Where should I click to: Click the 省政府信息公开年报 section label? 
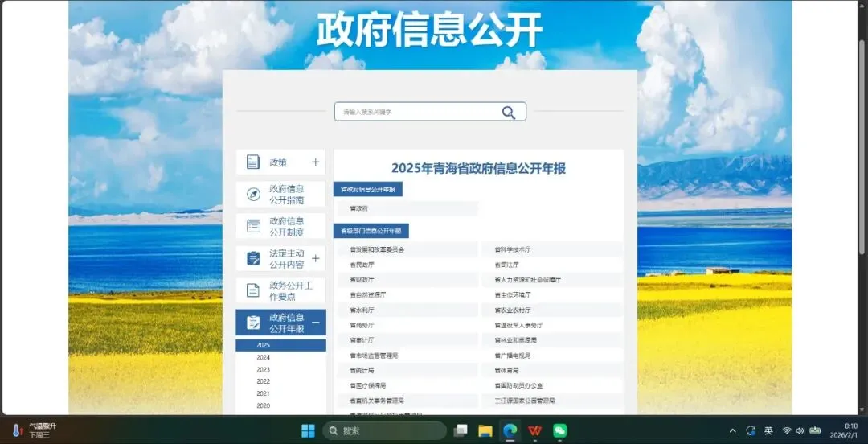(x=367, y=189)
